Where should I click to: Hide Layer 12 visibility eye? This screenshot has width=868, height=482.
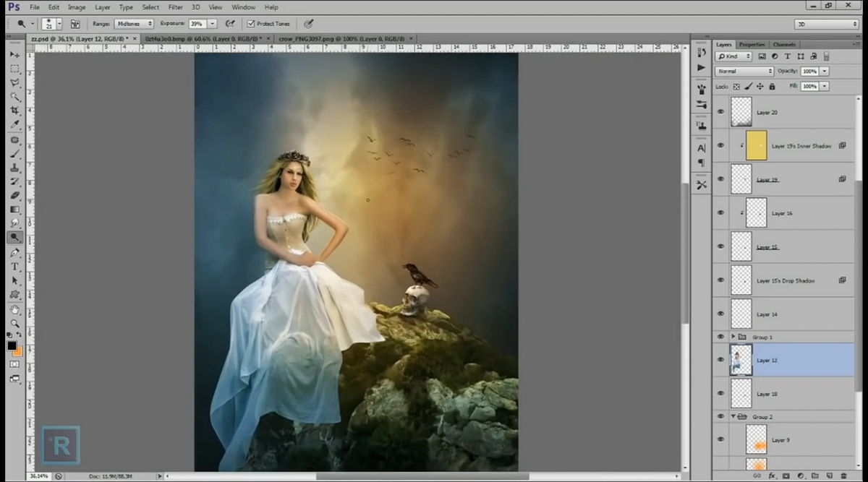[x=720, y=359]
